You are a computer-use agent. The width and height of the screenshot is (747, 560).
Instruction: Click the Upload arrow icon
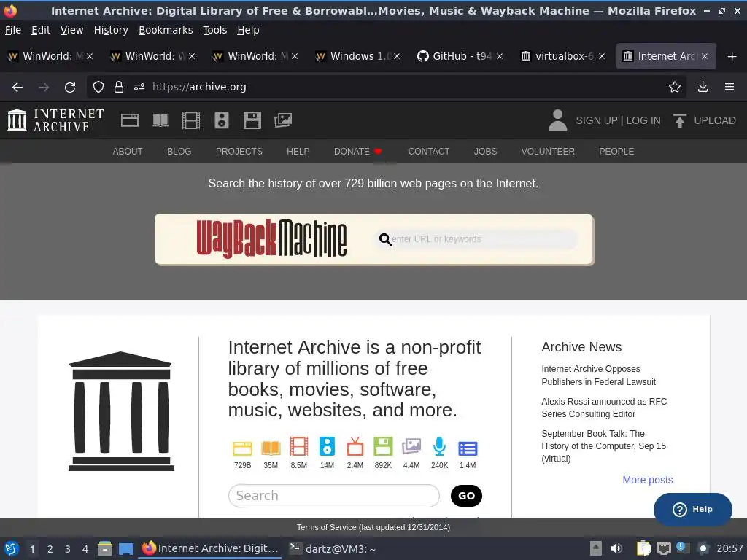(680, 120)
